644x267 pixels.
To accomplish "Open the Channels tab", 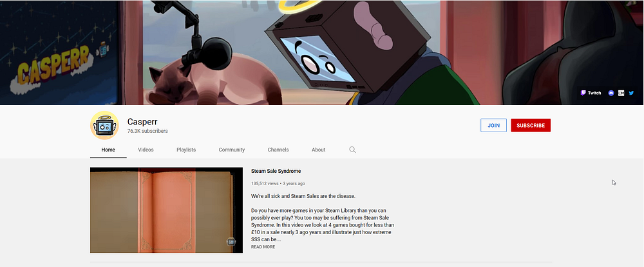I will pos(278,150).
